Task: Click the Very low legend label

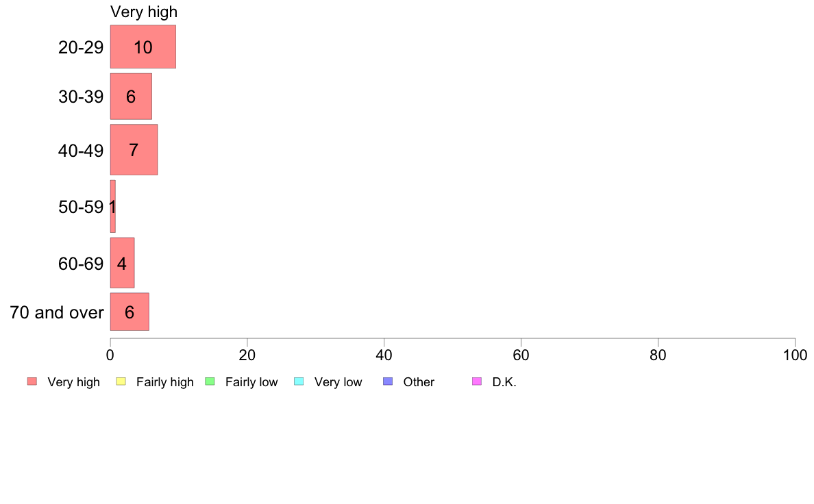Action: [x=338, y=382]
